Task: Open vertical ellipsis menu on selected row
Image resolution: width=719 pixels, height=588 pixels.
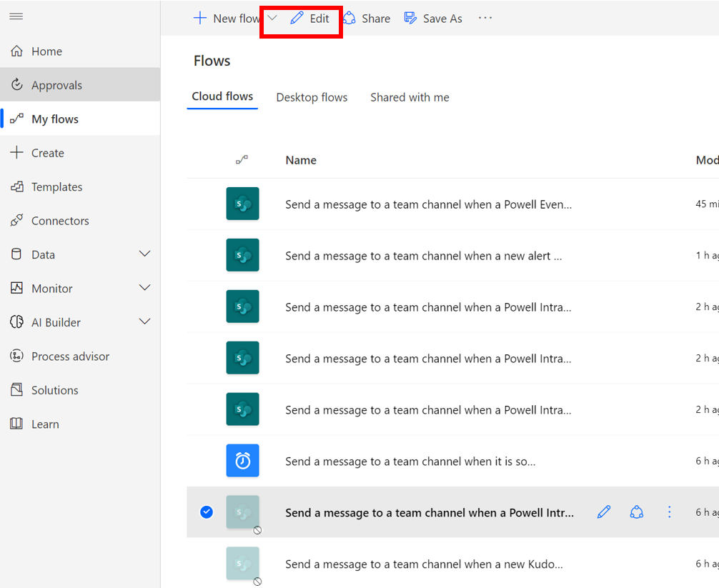Action: 670,512
